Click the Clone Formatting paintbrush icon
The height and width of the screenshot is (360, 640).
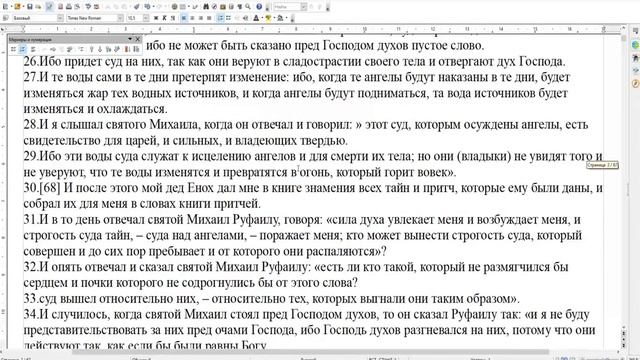click(x=137, y=7)
